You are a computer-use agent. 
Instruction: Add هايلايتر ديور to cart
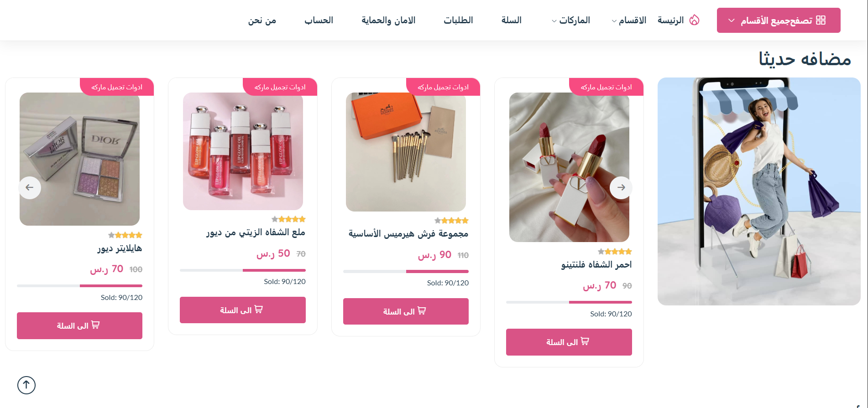coord(79,325)
